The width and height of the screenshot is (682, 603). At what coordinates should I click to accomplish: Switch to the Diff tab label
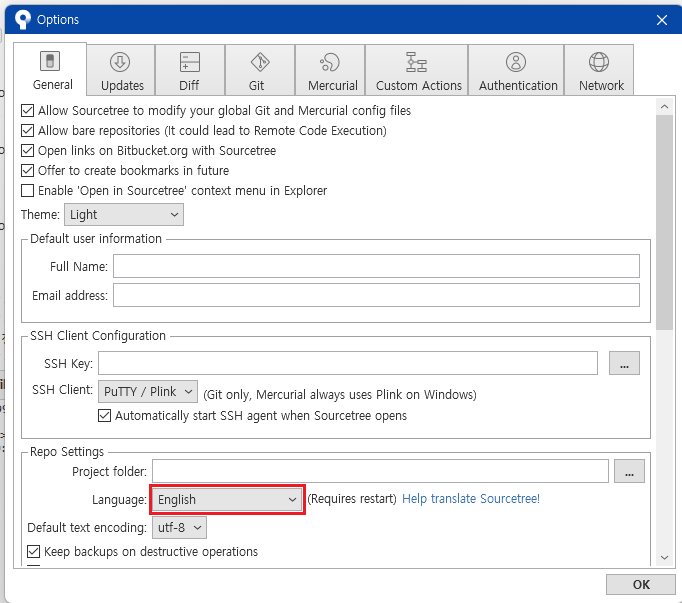189,85
